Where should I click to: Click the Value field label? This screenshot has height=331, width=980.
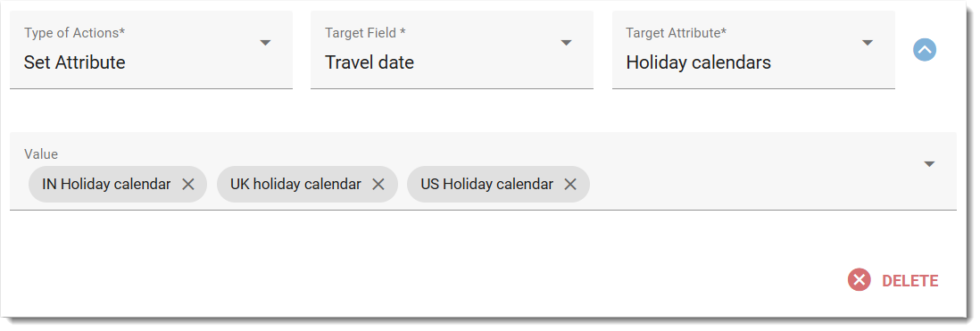click(41, 153)
